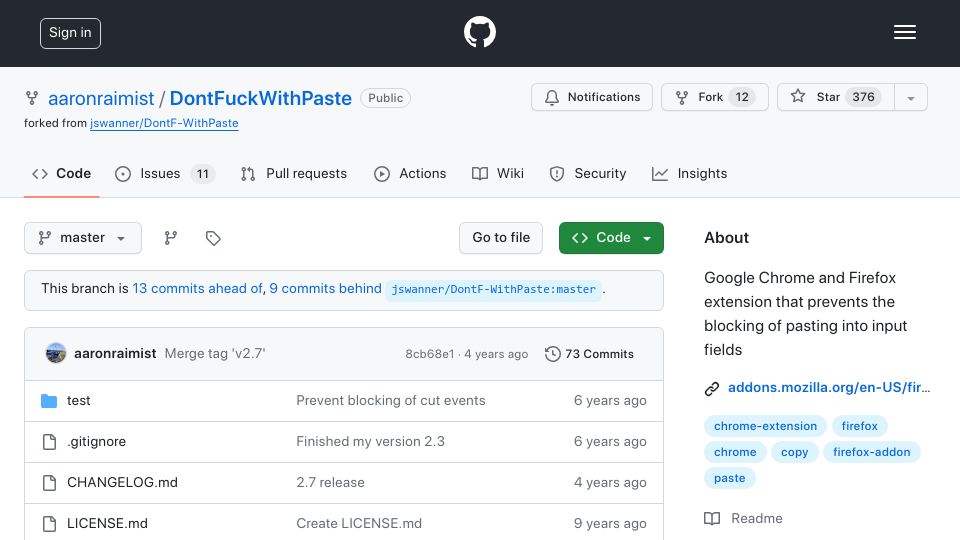The image size is (960, 540).
Task: Click the Readme book icon
Action: (x=712, y=519)
